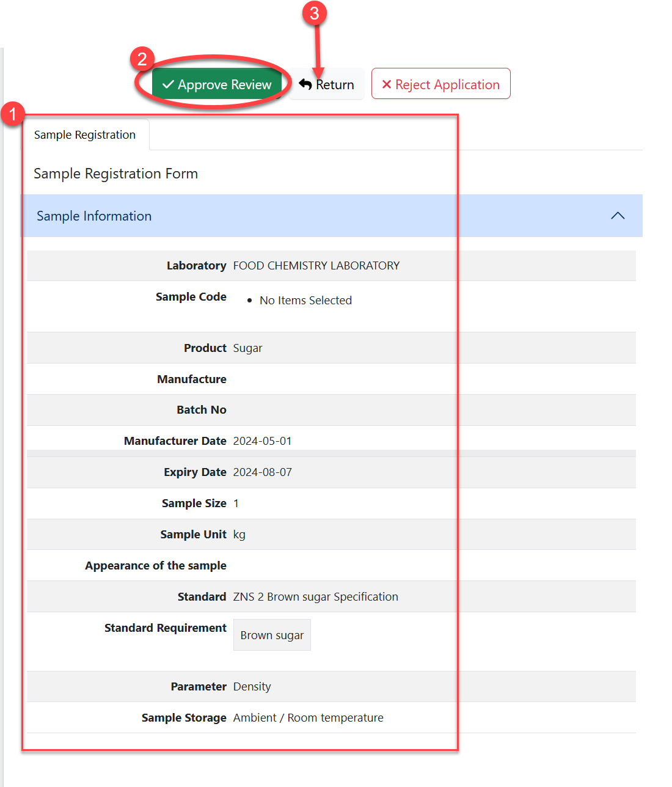Click the Sample Information header title
Image resolution: width=672 pixels, height=787 pixels.
point(94,216)
